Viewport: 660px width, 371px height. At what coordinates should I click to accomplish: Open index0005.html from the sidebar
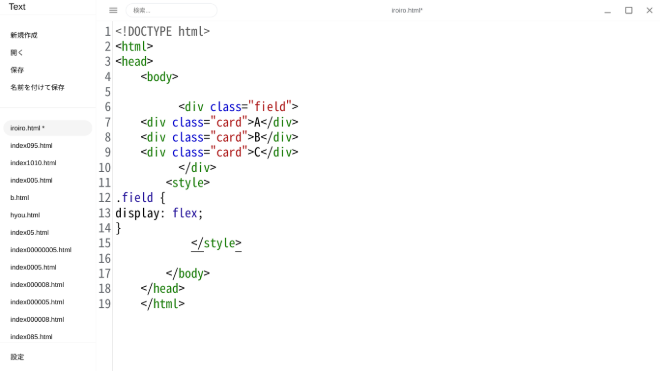33,267
